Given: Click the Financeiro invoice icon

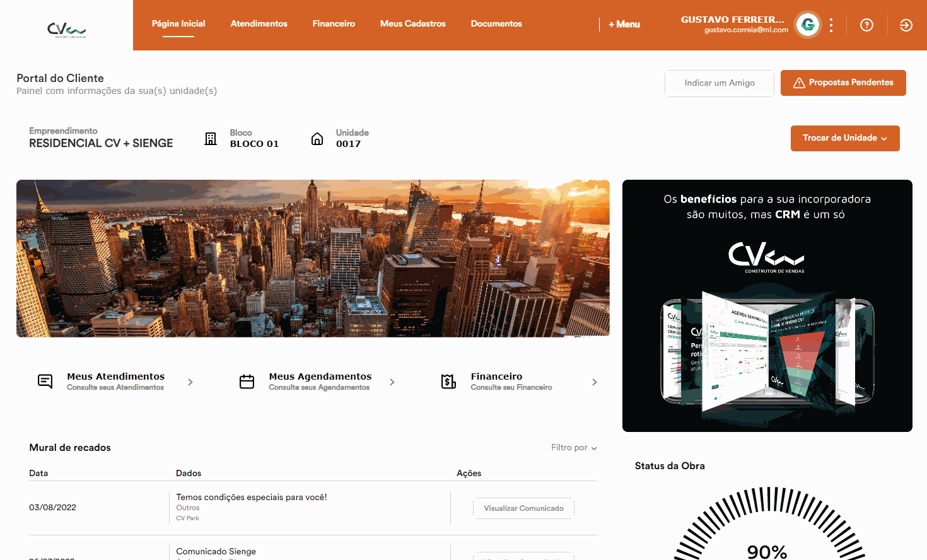Looking at the screenshot, I should point(448,382).
